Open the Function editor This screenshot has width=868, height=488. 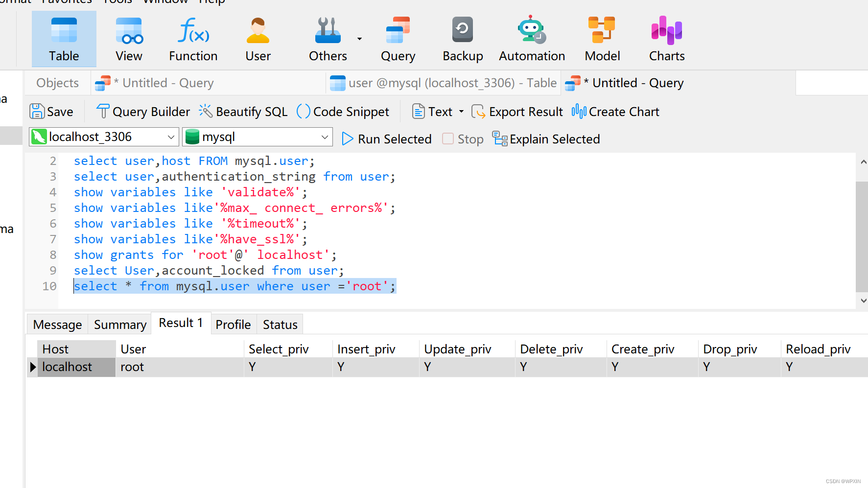point(193,38)
